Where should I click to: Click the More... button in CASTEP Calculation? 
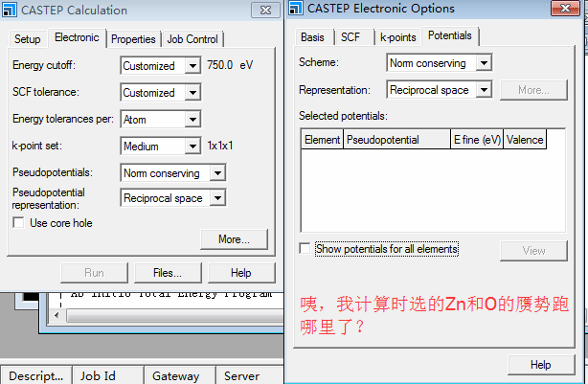pos(234,239)
